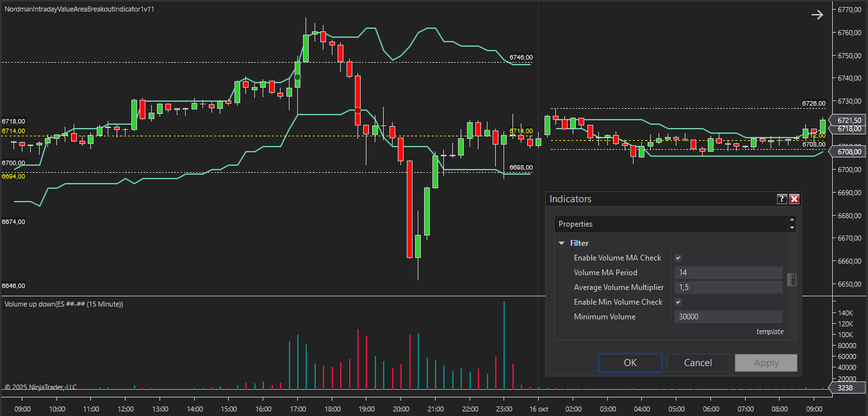This screenshot has height=416, width=868.
Task: Click the 6708,00 price axis marker
Action: point(848,152)
